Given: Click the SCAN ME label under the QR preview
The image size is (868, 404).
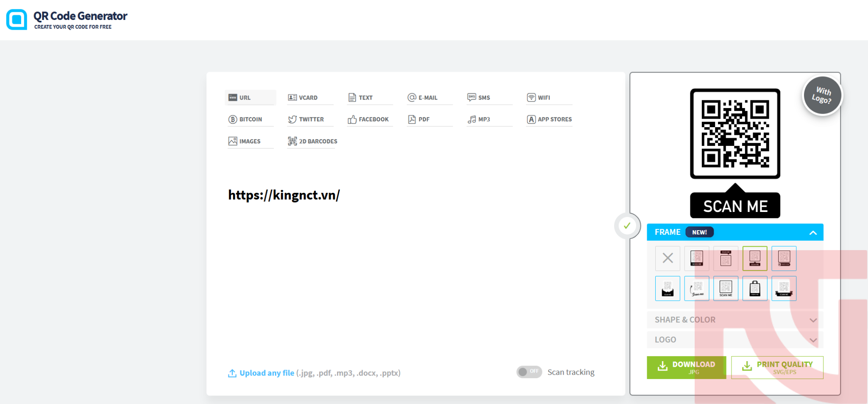Looking at the screenshot, I should 735,206.
